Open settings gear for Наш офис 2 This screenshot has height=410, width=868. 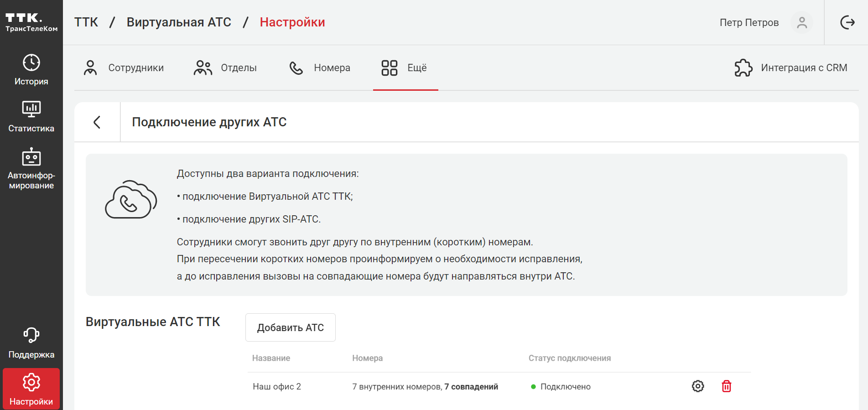697,386
